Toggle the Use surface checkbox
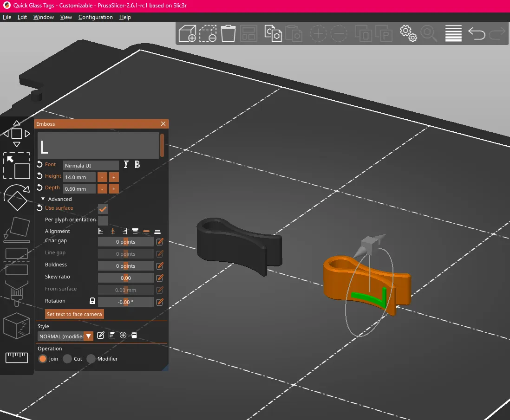Viewport: 510px width, 420px height. coord(103,209)
